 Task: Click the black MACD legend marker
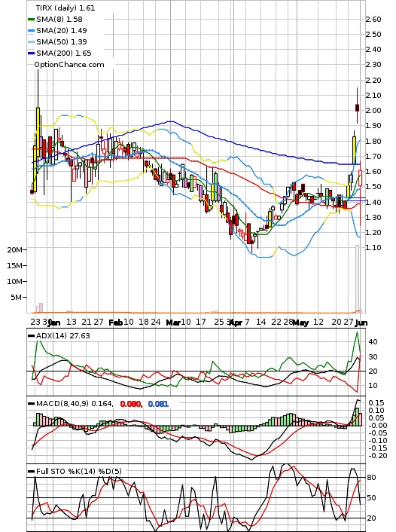(31, 404)
